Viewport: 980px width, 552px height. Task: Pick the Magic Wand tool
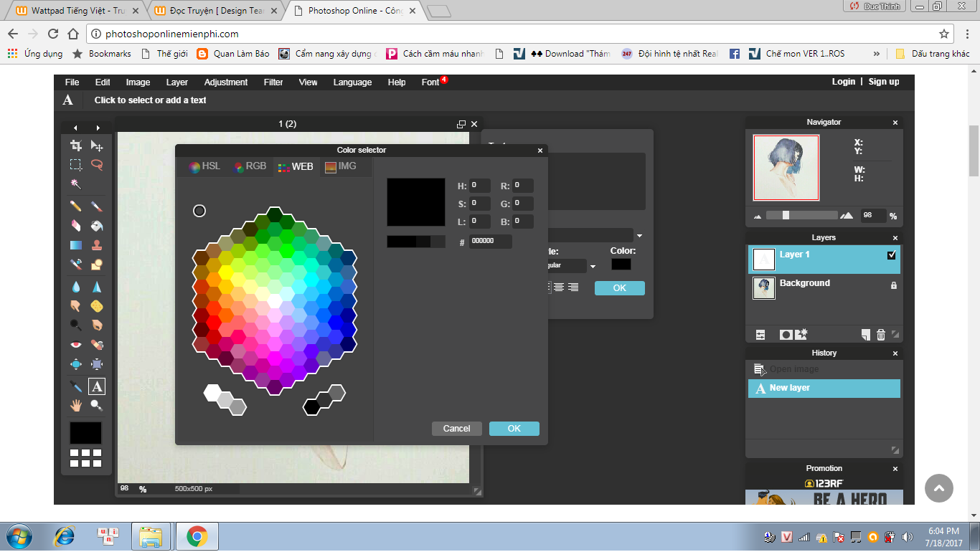click(x=75, y=184)
